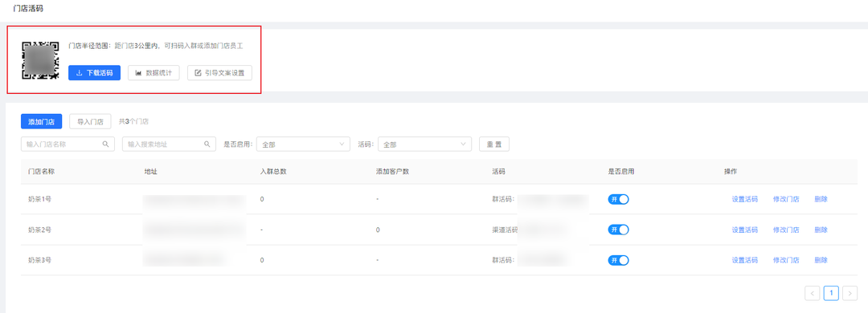Click the 奶茶2号 store name
Viewport: 868px width, 313px height.
[x=40, y=230]
